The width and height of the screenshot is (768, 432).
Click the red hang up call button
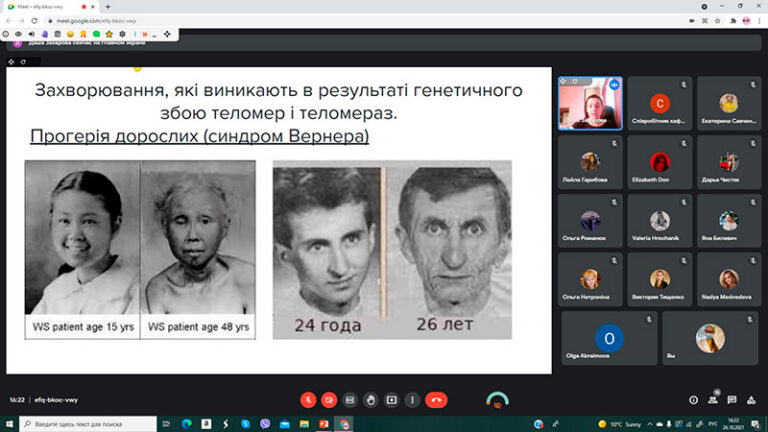click(x=435, y=400)
